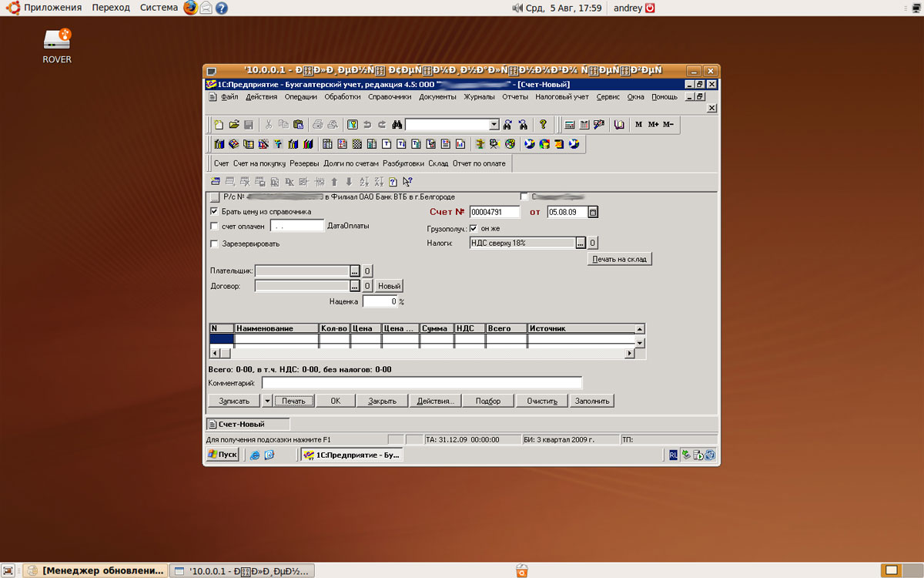Enable the "Зарезервировать" checkbox
The height and width of the screenshot is (578, 924).
(x=214, y=244)
